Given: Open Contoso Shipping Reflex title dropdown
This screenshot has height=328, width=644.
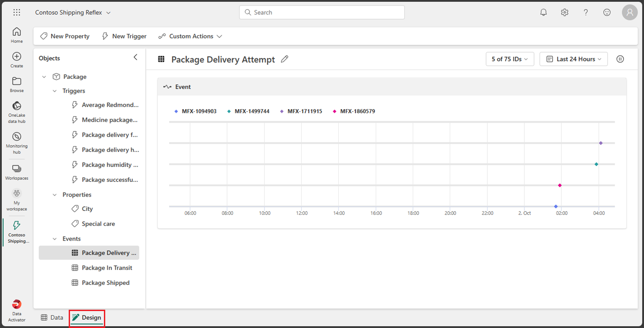Looking at the screenshot, I should 73,13.
